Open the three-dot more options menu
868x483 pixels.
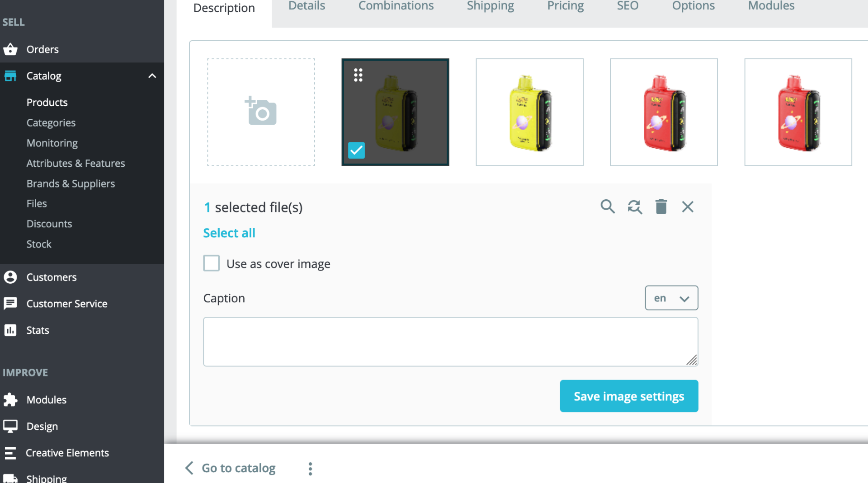(x=310, y=469)
